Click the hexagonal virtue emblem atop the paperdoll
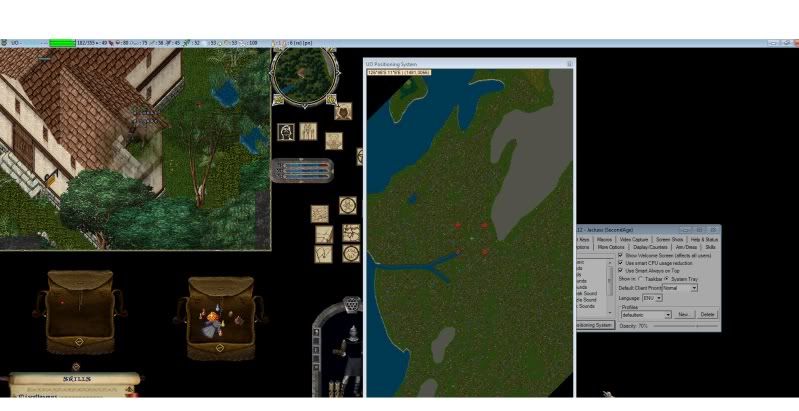This screenshot has height=411, width=799. click(352, 304)
